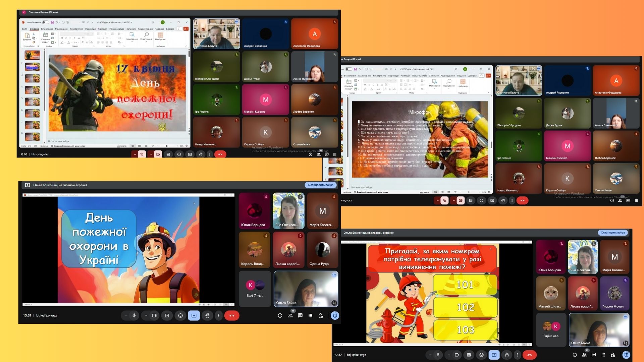Toggle Автозбереження switch in 13:03 PowerPoint
This screenshot has width=644, height=362.
tap(45, 22)
